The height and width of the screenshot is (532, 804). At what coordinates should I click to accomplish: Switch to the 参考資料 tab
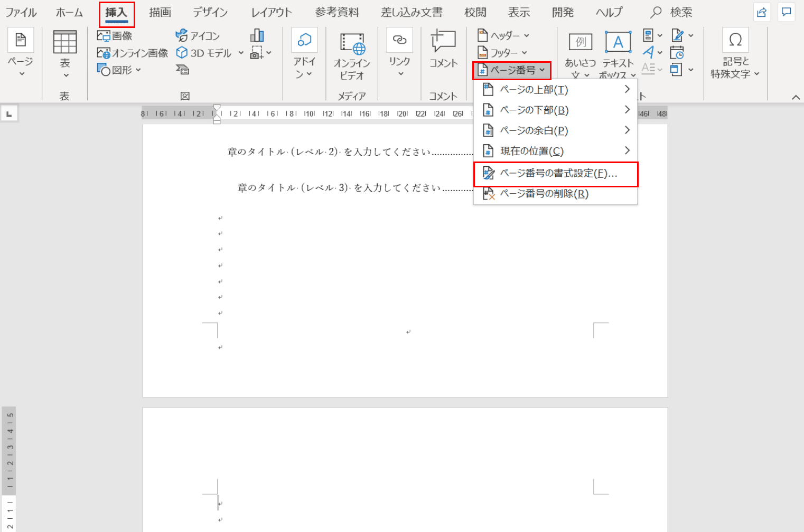(337, 12)
